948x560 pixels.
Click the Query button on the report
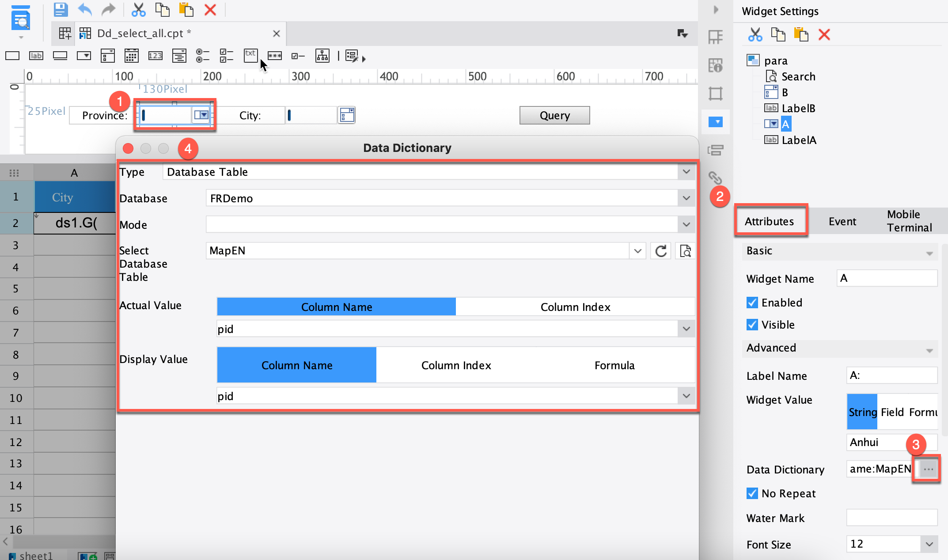554,115
